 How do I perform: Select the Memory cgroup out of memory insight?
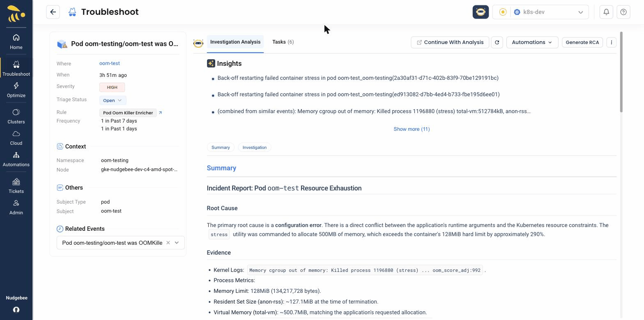[x=374, y=111]
